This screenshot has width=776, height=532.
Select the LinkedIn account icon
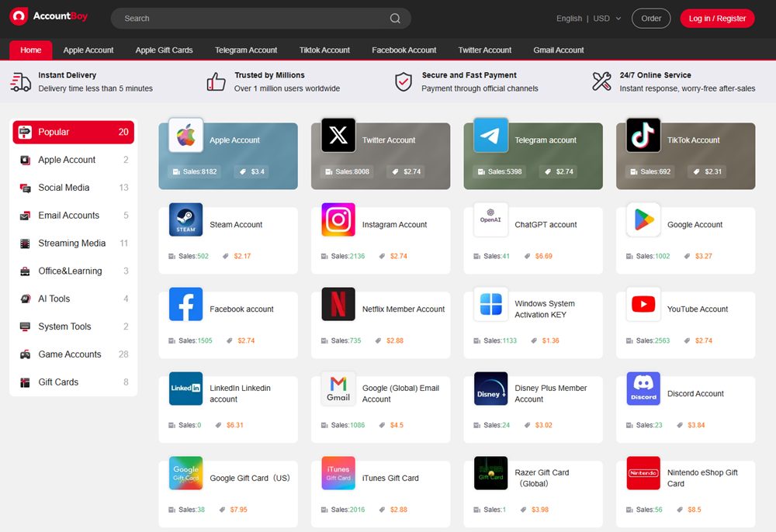[x=185, y=389]
